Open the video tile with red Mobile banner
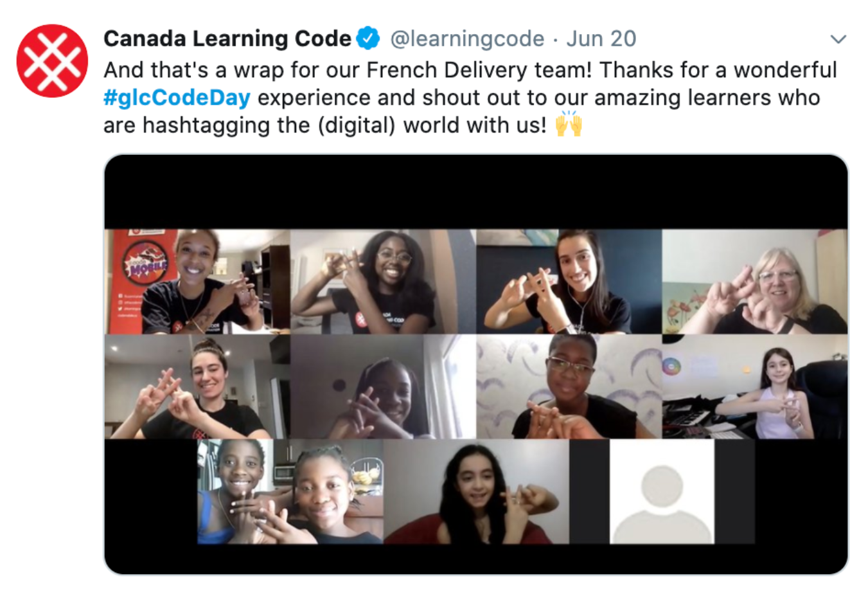This screenshot has height=598, width=868. coord(197,281)
